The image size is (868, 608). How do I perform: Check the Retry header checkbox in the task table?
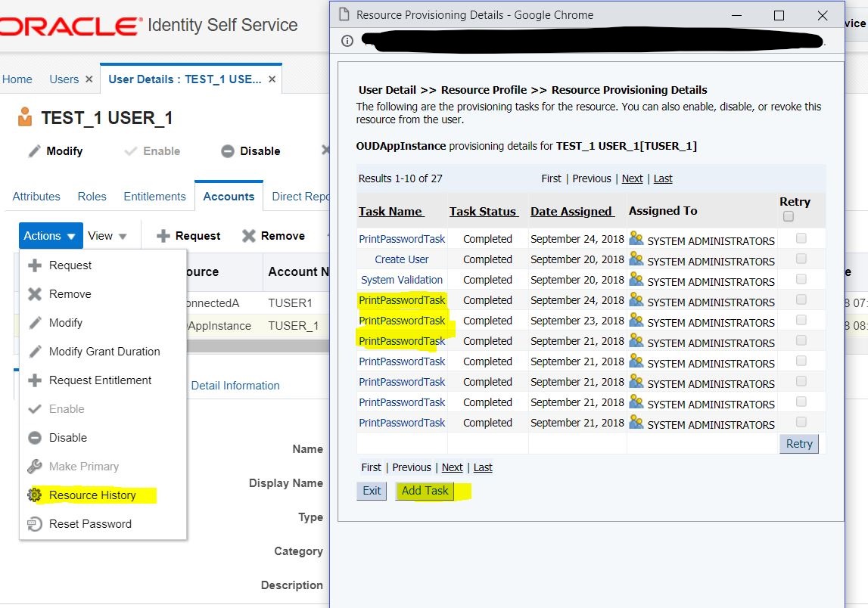tap(788, 216)
